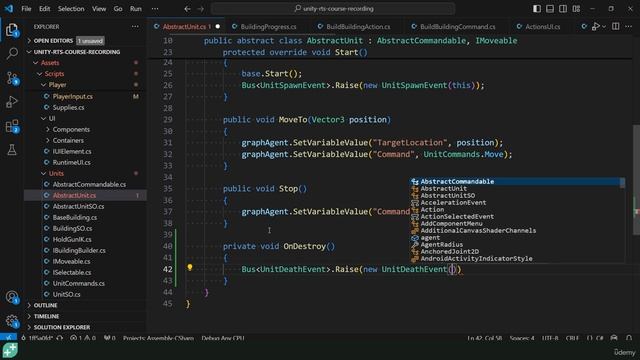
Task: Open PlayerInput.cs in the explorer
Action: click(x=73, y=96)
